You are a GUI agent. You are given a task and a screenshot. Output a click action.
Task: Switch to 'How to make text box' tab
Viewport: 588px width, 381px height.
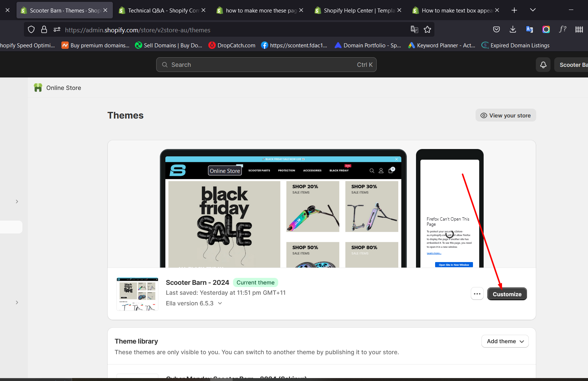click(x=456, y=10)
